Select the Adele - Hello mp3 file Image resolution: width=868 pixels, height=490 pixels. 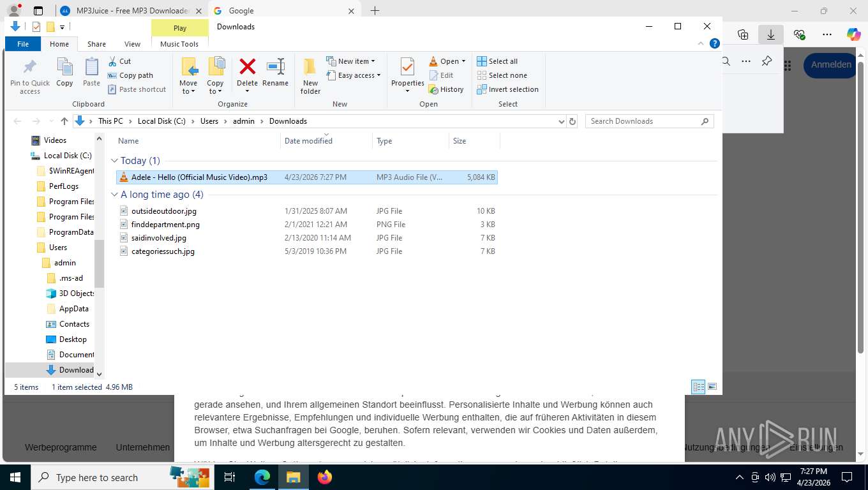coord(306,177)
